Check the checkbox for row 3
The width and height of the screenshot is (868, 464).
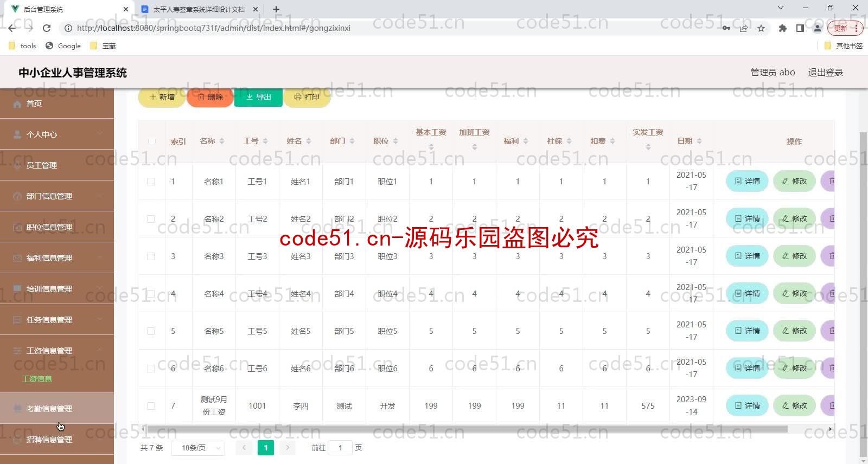(x=151, y=256)
